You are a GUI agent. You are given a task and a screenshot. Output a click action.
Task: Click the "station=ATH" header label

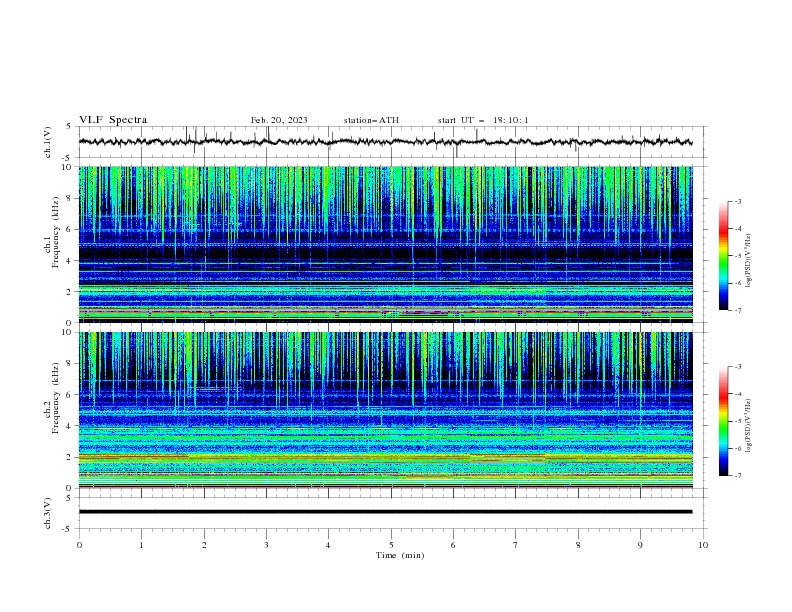pyautogui.click(x=371, y=120)
